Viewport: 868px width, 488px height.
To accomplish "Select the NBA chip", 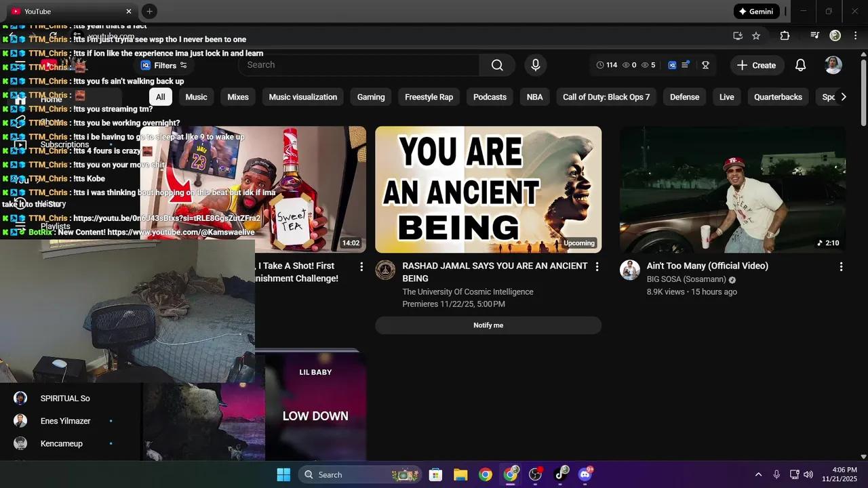I will [x=535, y=97].
